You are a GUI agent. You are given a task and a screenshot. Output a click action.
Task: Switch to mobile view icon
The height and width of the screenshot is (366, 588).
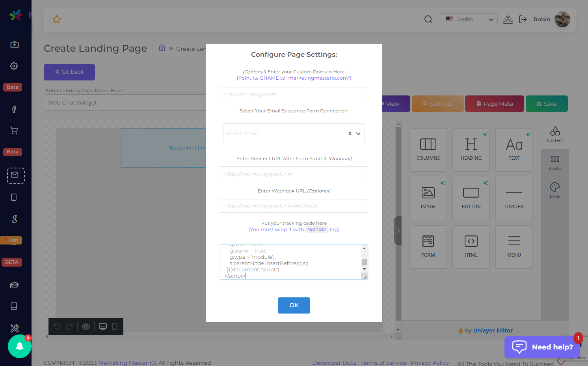click(x=115, y=327)
